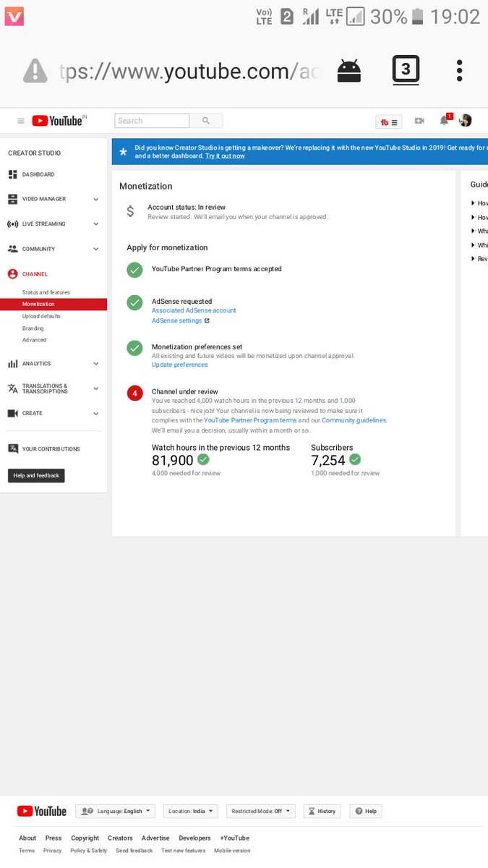Open the About footer link
The image size is (488, 868).
click(27, 838)
